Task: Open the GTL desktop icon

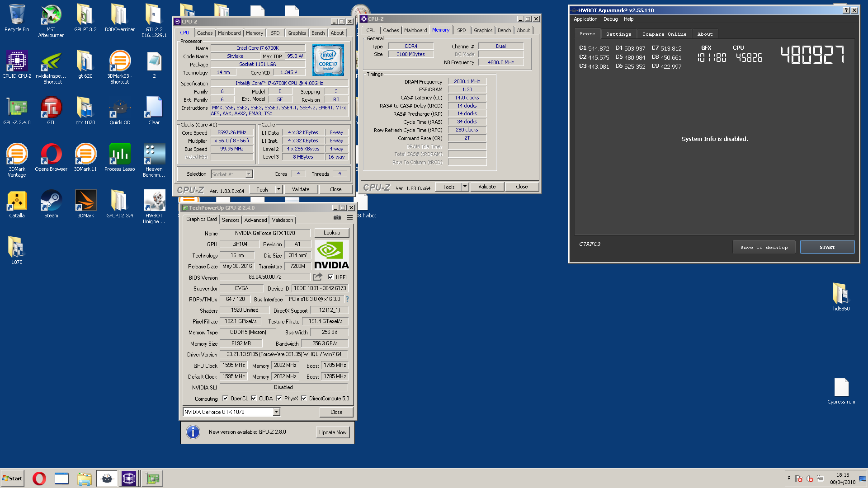Action: 51,111
